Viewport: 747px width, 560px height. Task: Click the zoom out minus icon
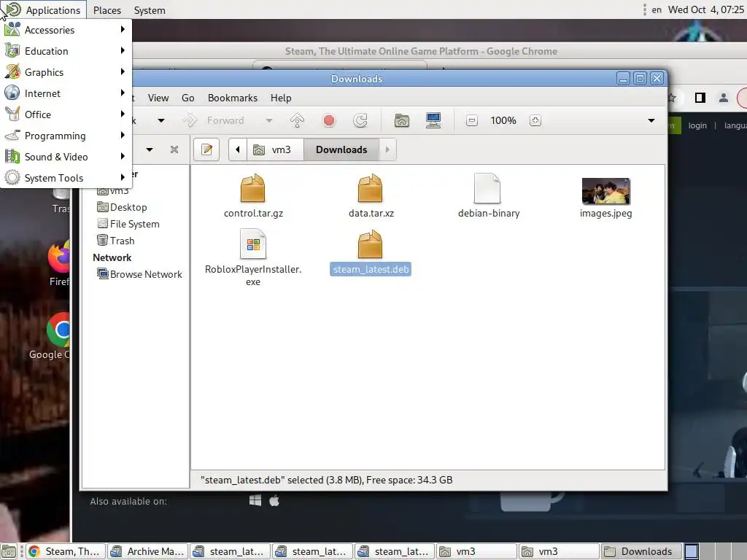(x=472, y=120)
